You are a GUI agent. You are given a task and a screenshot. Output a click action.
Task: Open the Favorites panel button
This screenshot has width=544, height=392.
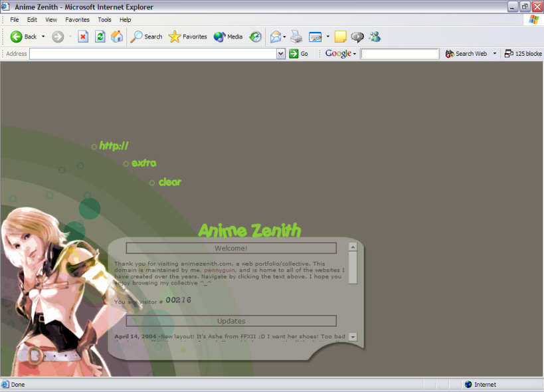(187, 37)
